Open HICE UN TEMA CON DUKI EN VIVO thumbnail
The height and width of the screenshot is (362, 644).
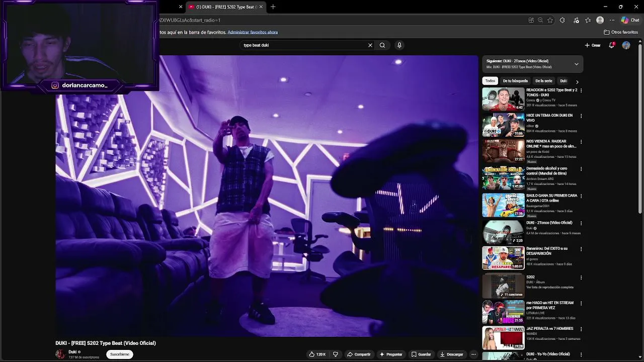click(503, 125)
